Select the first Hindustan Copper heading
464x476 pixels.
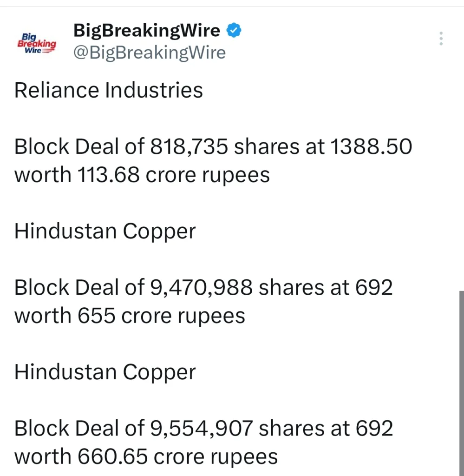pos(105,231)
